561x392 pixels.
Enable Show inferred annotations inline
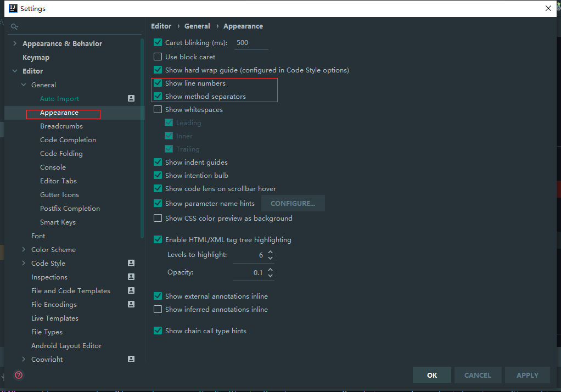tap(158, 309)
